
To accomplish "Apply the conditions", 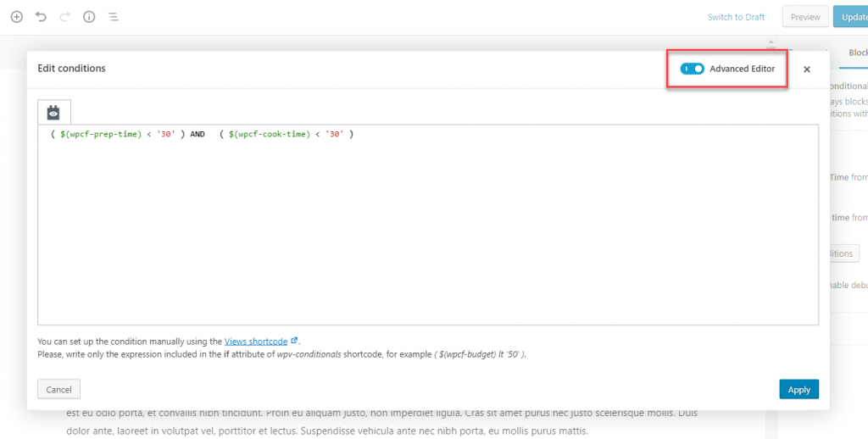I will click(798, 389).
